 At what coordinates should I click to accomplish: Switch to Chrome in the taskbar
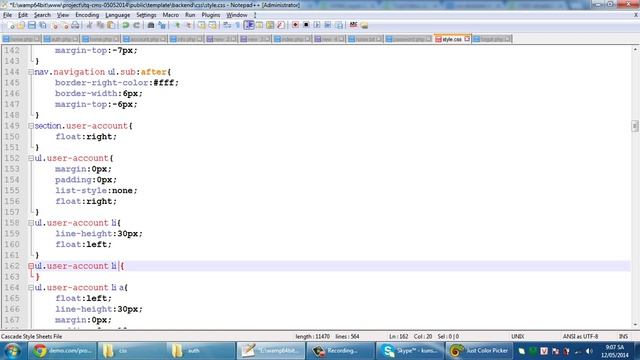click(62, 351)
